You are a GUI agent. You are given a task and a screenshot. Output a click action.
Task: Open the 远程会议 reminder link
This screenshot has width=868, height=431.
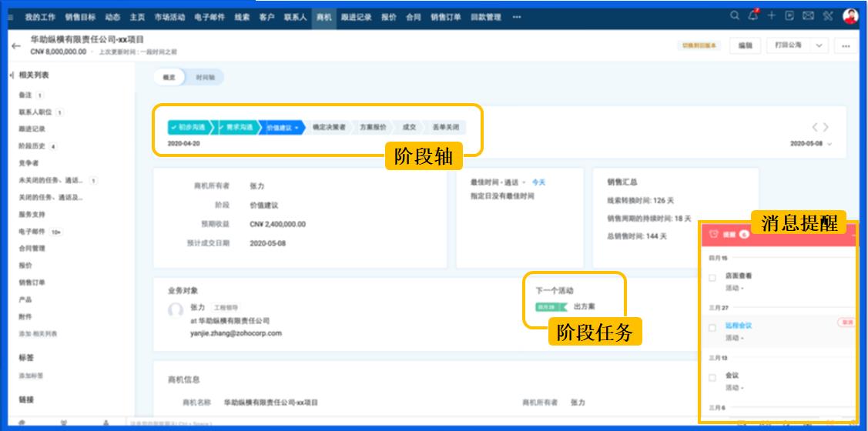[739, 326]
